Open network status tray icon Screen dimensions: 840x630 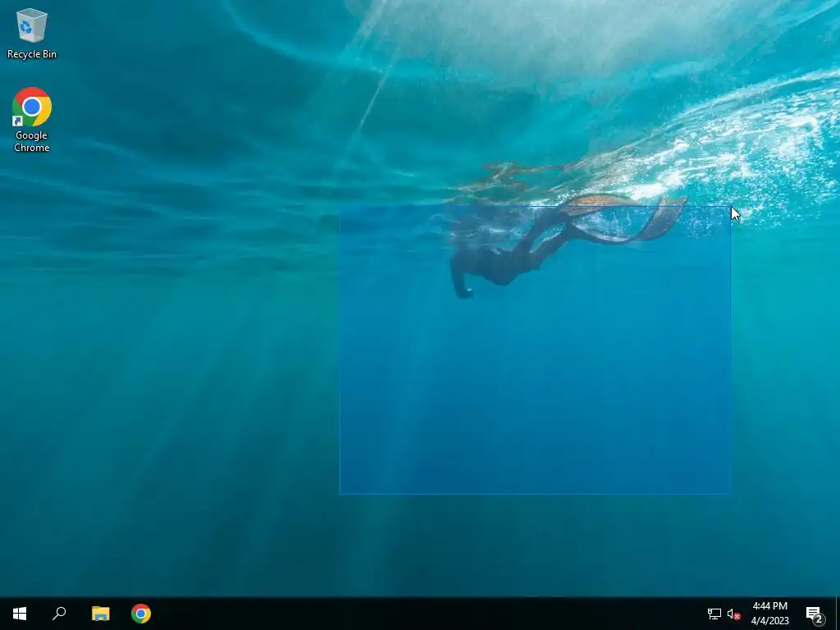pos(714,614)
